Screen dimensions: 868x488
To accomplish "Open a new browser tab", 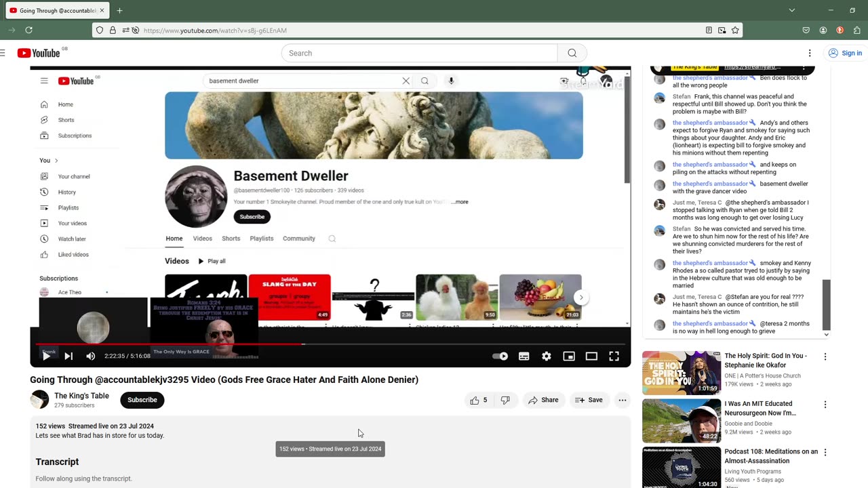I will coord(119,11).
